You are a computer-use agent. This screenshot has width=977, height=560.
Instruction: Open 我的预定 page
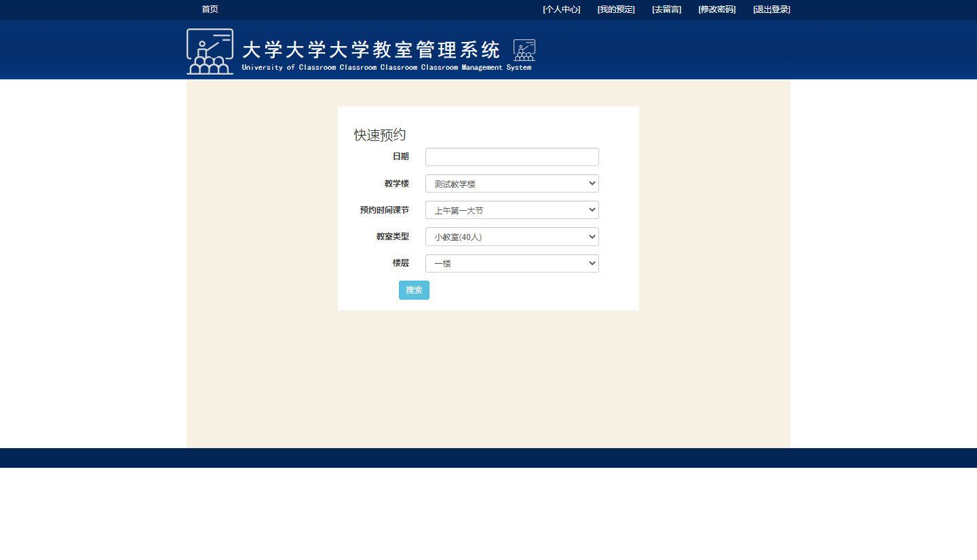click(x=616, y=9)
